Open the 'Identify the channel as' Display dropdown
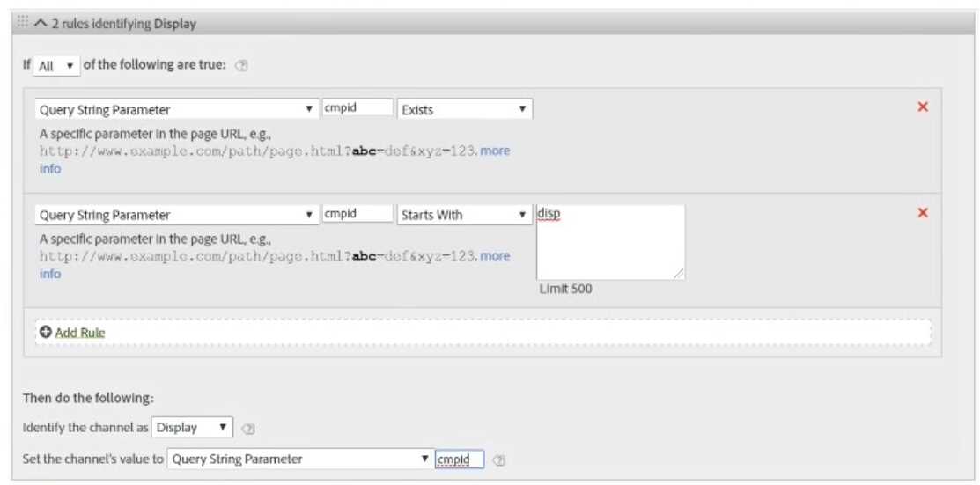 (x=192, y=428)
